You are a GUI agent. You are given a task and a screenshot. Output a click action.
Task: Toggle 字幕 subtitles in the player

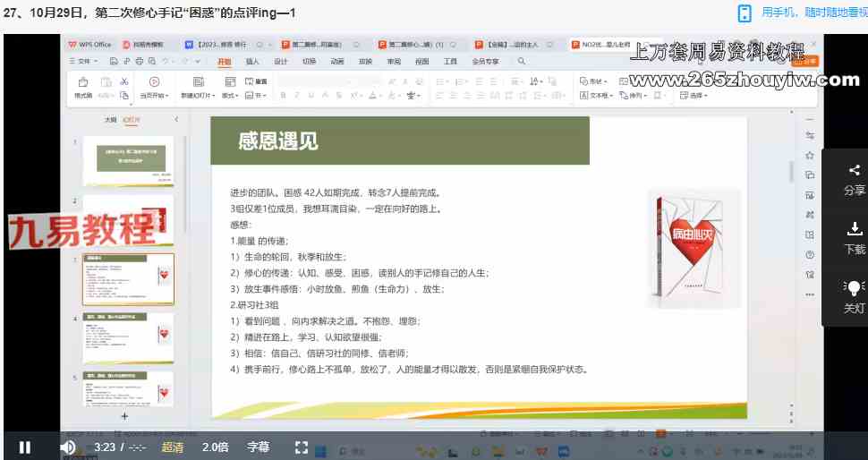(258, 447)
